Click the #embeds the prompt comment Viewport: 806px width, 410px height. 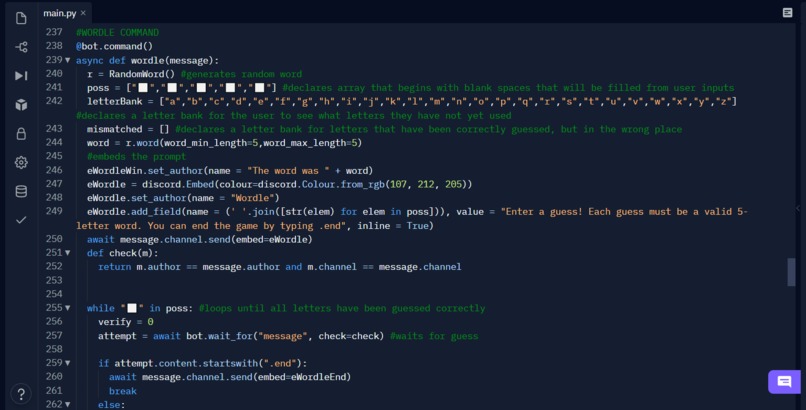[136, 157]
